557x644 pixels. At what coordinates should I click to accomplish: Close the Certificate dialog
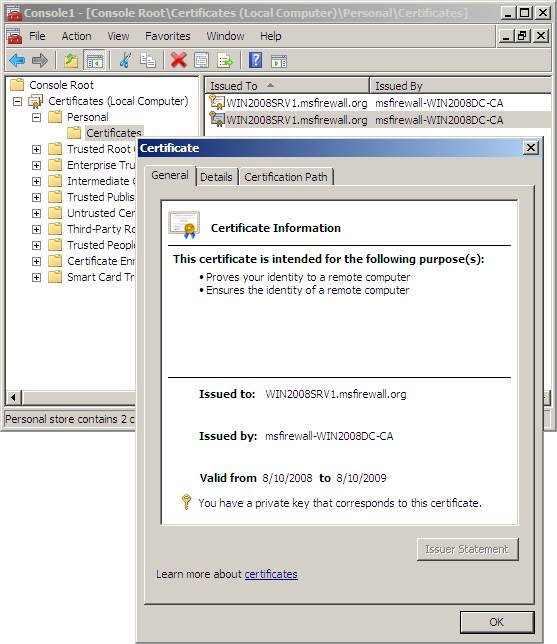point(531,148)
